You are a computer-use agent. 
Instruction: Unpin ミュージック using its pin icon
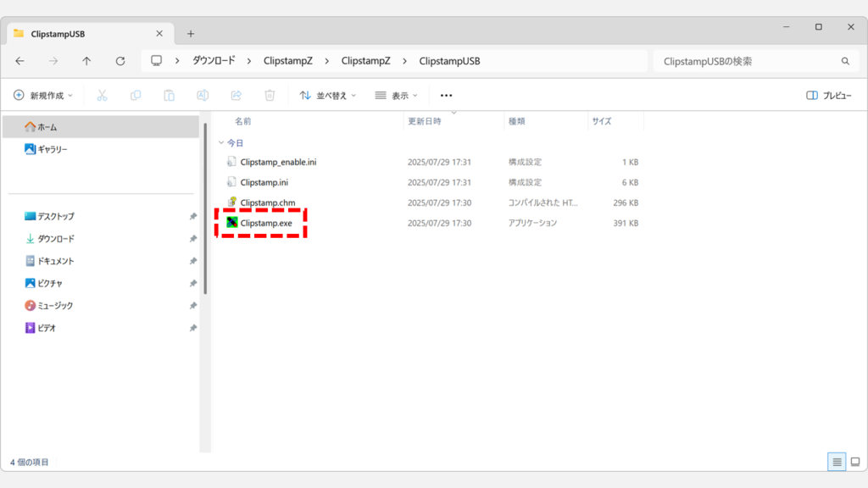tap(192, 306)
